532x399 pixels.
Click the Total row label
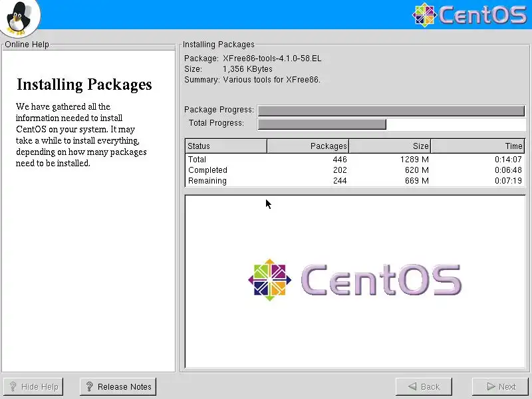(197, 160)
